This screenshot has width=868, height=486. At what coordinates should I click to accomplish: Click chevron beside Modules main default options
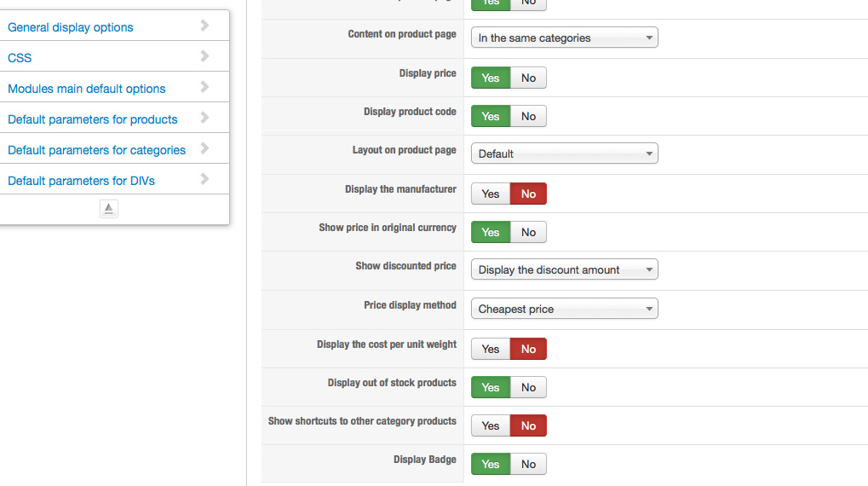point(204,87)
